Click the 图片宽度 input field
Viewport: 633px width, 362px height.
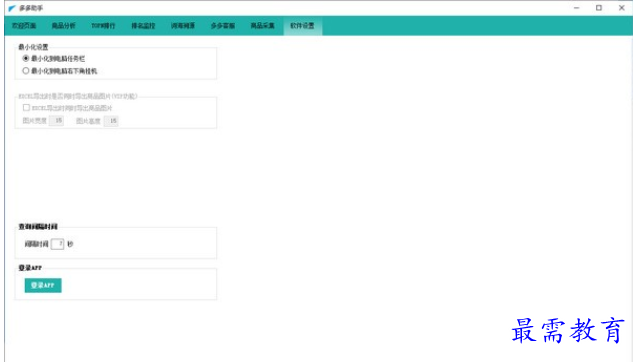[57, 121]
